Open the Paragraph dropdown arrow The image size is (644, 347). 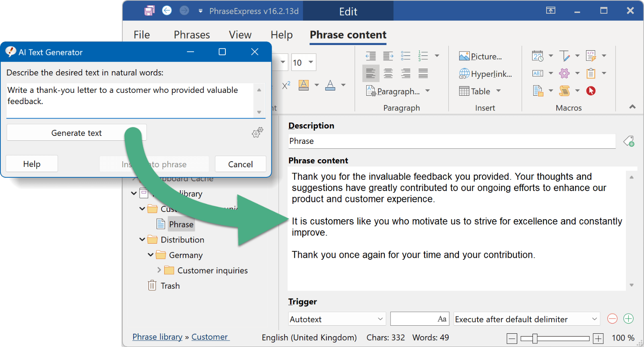[x=427, y=91]
